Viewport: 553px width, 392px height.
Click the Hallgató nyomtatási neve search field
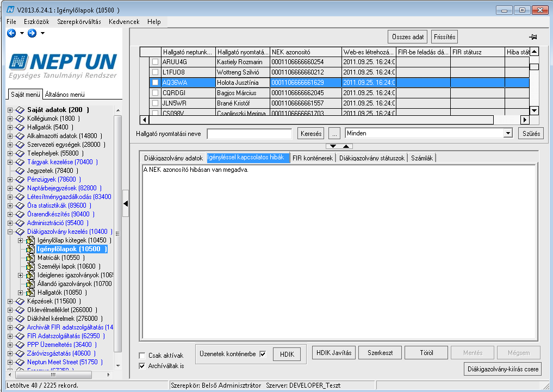click(250, 134)
